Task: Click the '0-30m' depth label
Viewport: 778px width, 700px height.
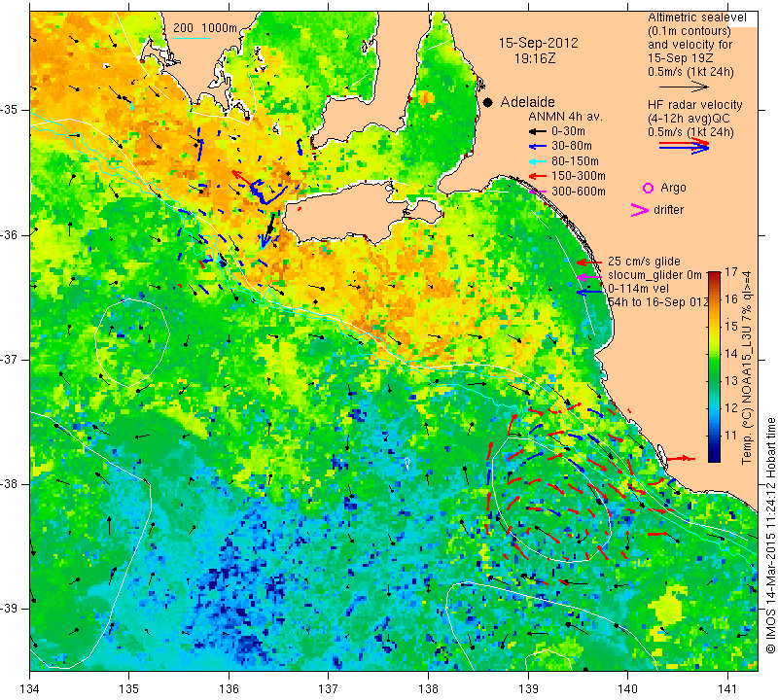Action: tap(568, 131)
